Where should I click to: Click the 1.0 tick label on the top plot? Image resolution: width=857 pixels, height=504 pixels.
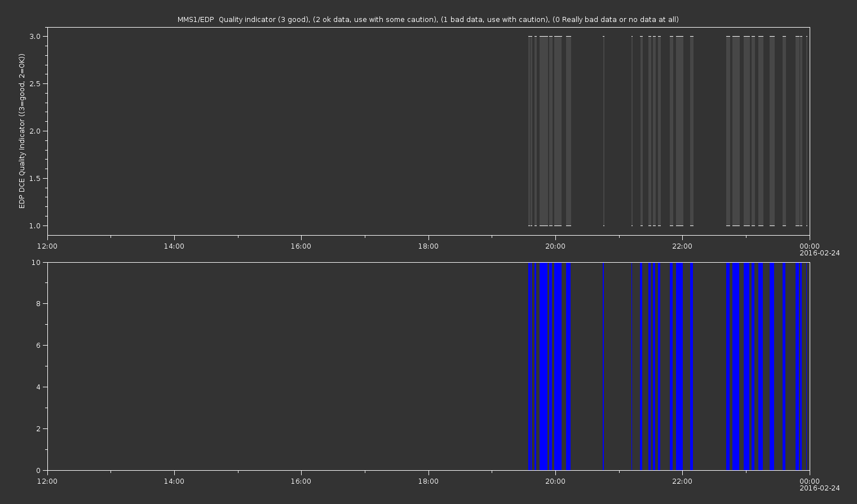(x=34, y=226)
